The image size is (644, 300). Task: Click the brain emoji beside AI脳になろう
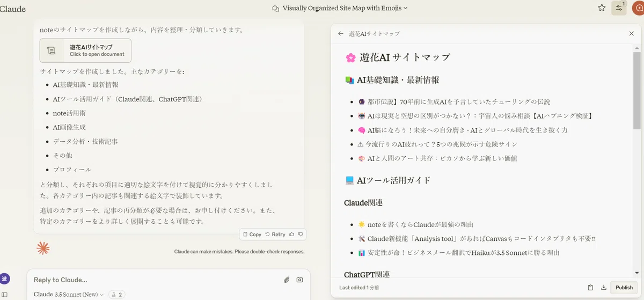tap(361, 130)
